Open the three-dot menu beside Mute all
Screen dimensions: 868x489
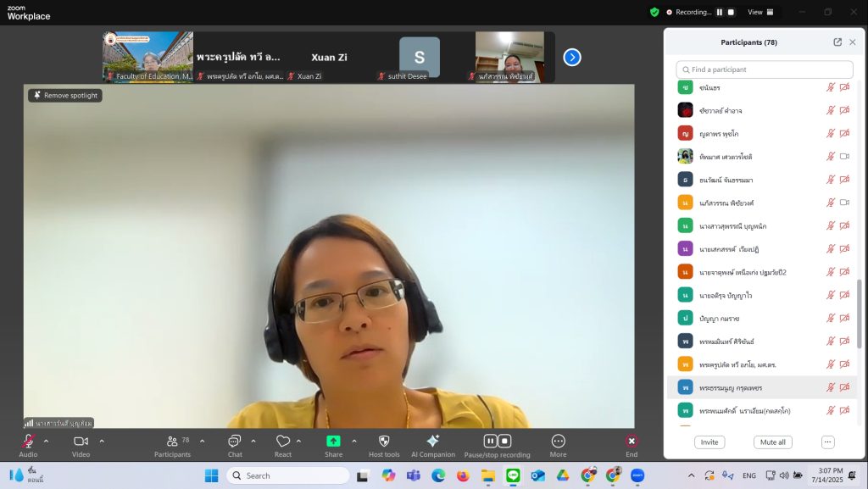(827, 442)
